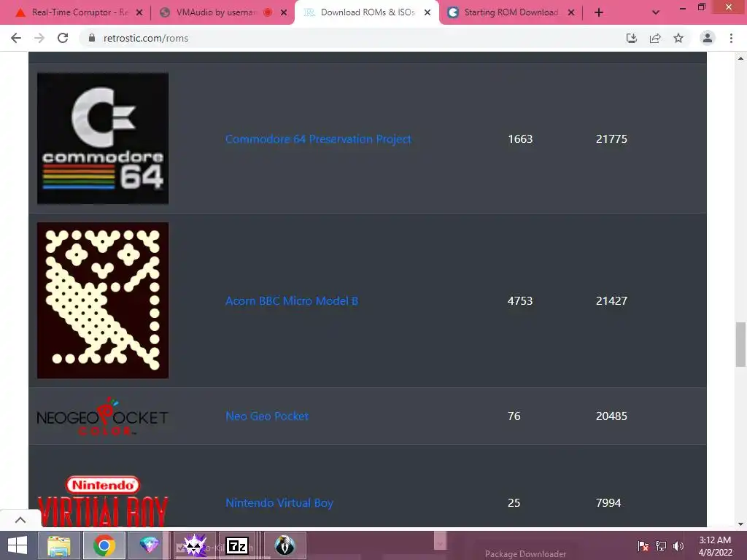This screenshot has height=560, width=747.
Task: Click the Acorn BBC Micro owl logo
Action: coord(103,300)
